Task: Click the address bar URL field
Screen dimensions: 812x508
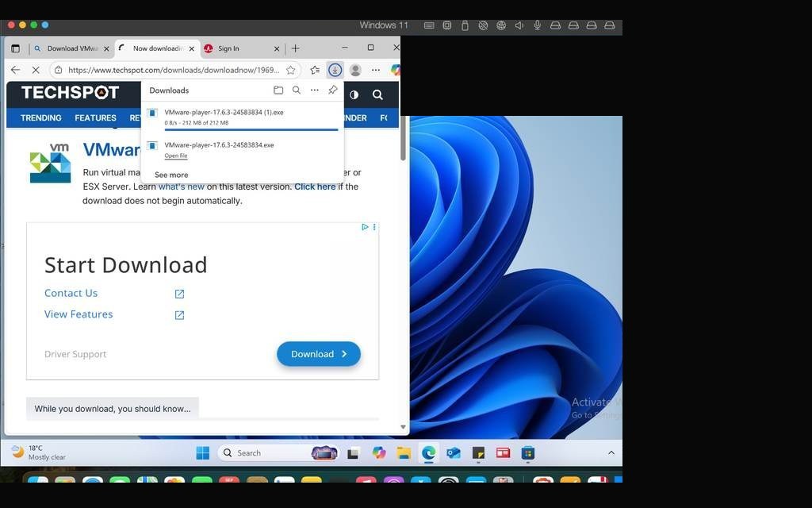Action: pos(174,70)
